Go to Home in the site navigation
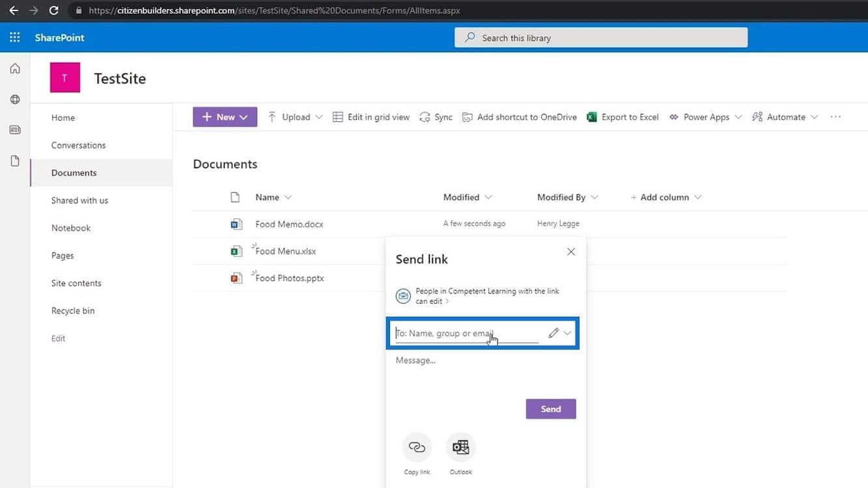 tap(63, 118)
